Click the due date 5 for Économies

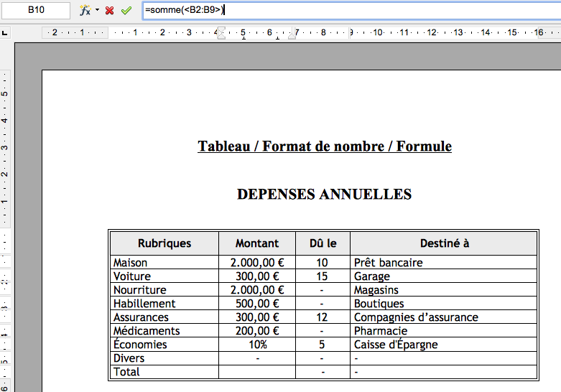[x=323, y=345]
